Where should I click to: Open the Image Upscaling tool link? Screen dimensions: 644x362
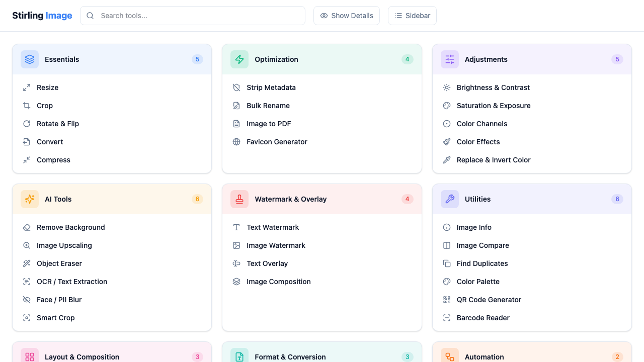point(112,245)
